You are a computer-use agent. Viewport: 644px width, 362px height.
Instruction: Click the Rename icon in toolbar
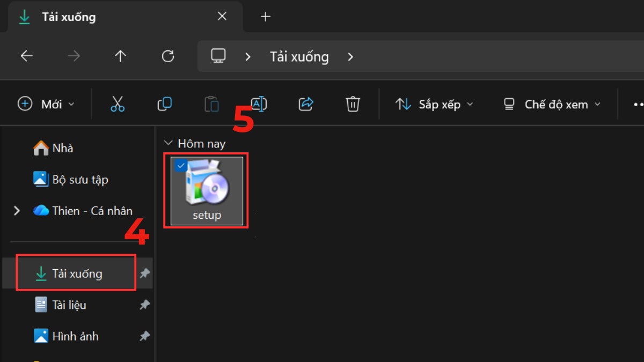tap(259, 104)
